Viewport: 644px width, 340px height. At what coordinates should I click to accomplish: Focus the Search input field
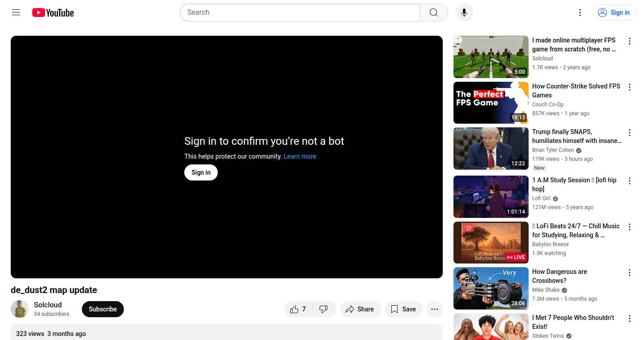pos(300,13)
